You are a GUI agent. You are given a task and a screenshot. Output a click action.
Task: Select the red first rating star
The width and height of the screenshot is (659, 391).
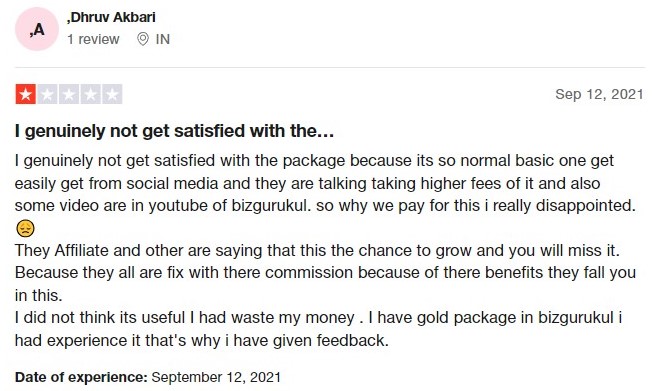pos(26,94)
